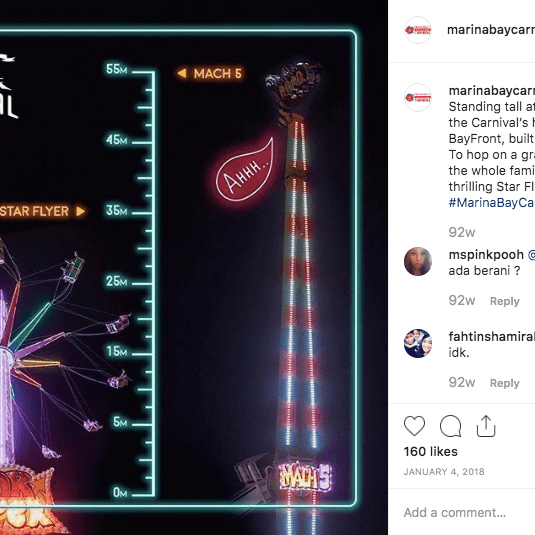This screenshot has width=535, height=535.
Task: Open the marinabaycarnival username in caption
Action: coord(492,91)
